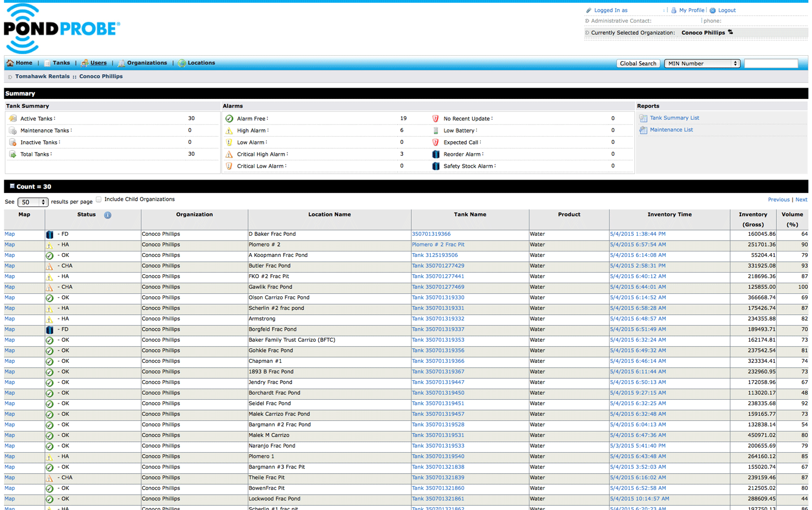Open Tank 350701321839 link
Viewport: 812px width, 510px height.
point(438,478)
